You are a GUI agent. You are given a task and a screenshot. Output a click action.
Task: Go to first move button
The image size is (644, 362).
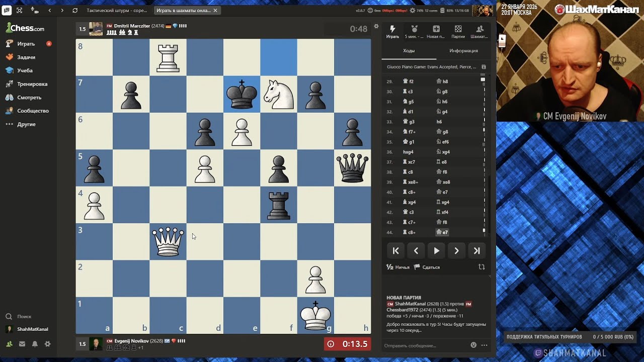(x=396, y=250)
